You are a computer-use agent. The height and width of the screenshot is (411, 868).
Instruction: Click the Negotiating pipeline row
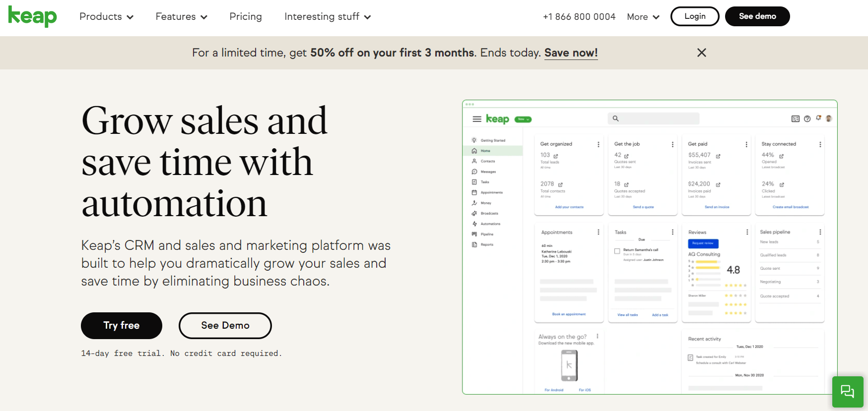point(790,282)
